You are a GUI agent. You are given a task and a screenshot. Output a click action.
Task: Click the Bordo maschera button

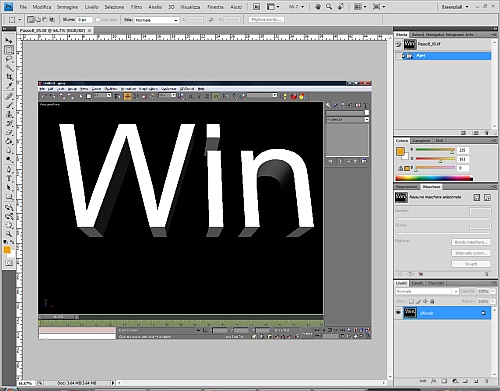pos(471,242)
